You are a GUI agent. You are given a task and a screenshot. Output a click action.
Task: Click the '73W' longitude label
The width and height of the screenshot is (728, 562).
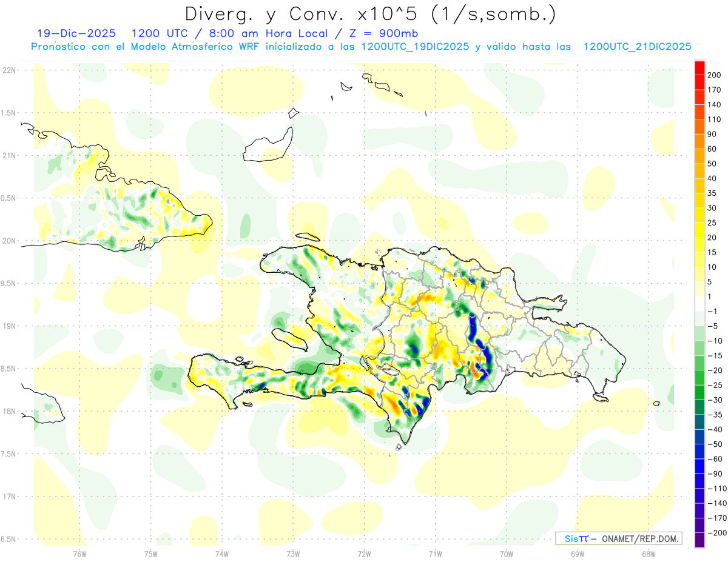point(293,554)
